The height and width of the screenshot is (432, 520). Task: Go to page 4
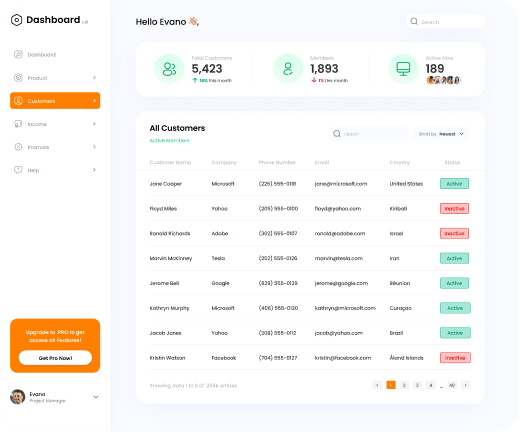pos(431,385)
